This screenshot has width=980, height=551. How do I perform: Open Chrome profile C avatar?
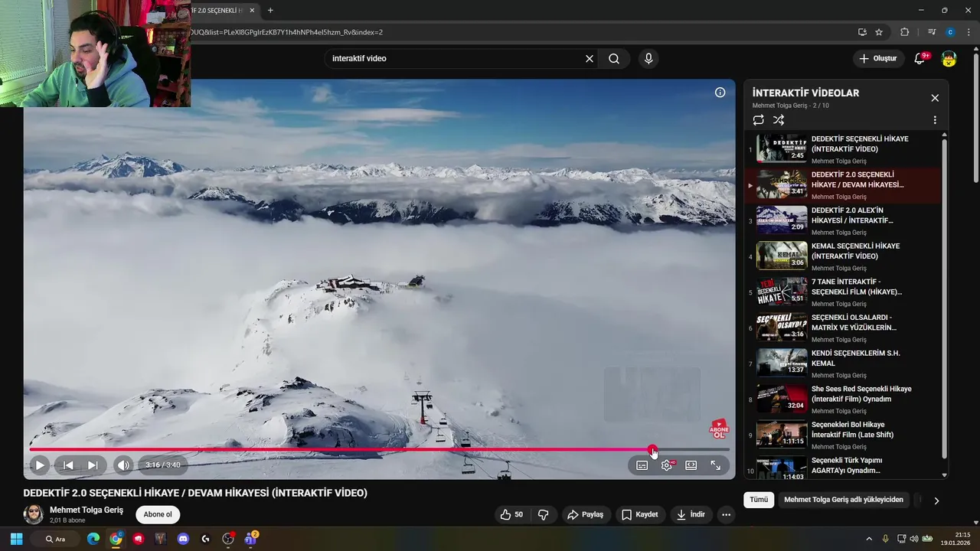point(950,32)
